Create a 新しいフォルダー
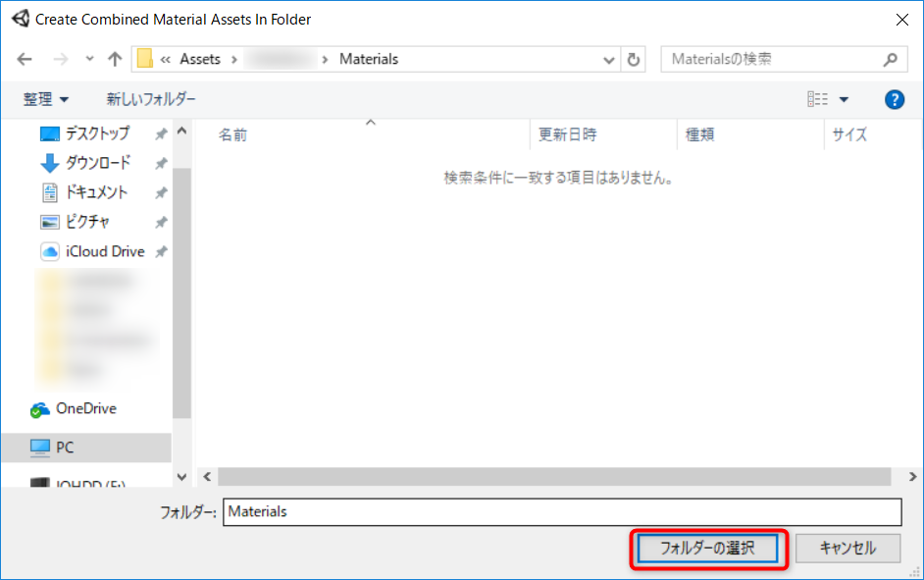The image size is (924, 580). pyautogui.click(x=151, y=99)
